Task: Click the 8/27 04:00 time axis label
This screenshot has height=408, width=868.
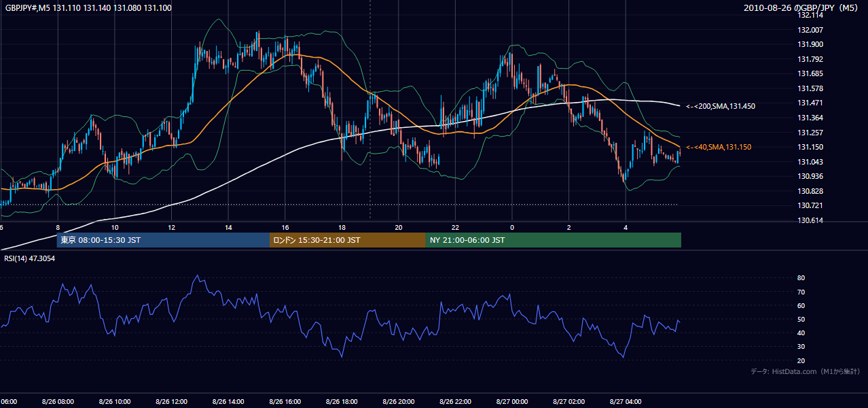Action: [626, 402]
